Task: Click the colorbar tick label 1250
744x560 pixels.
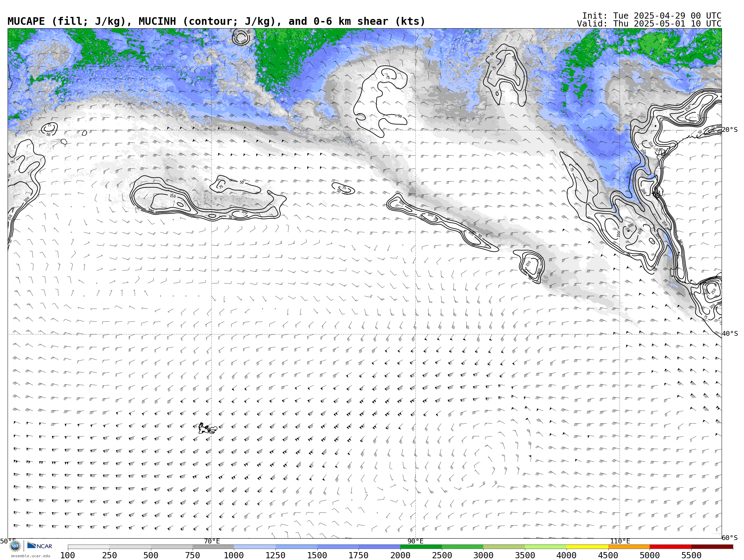Action: 276,556
